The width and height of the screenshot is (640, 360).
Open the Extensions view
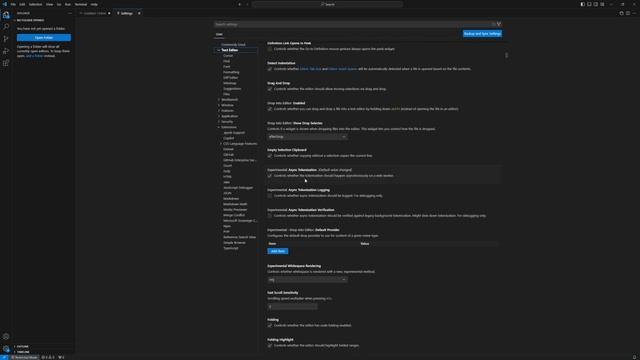6,63
